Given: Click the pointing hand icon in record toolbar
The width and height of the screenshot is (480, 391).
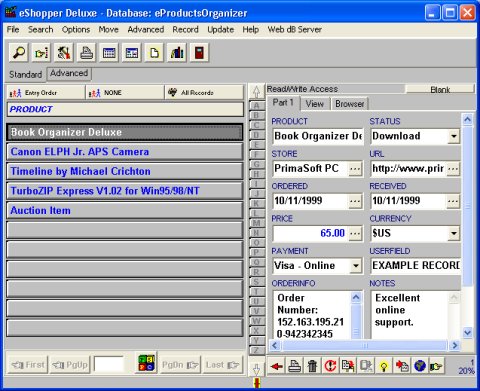Looking at the screenshot, I should tap(437, 366).
